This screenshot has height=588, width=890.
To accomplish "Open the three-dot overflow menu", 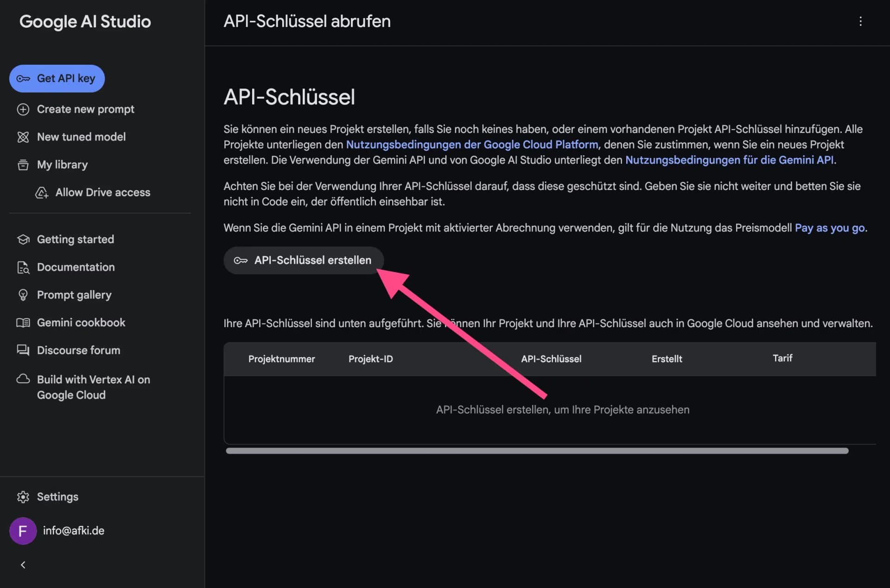I will pyautogui.click(x=861, y=21).
